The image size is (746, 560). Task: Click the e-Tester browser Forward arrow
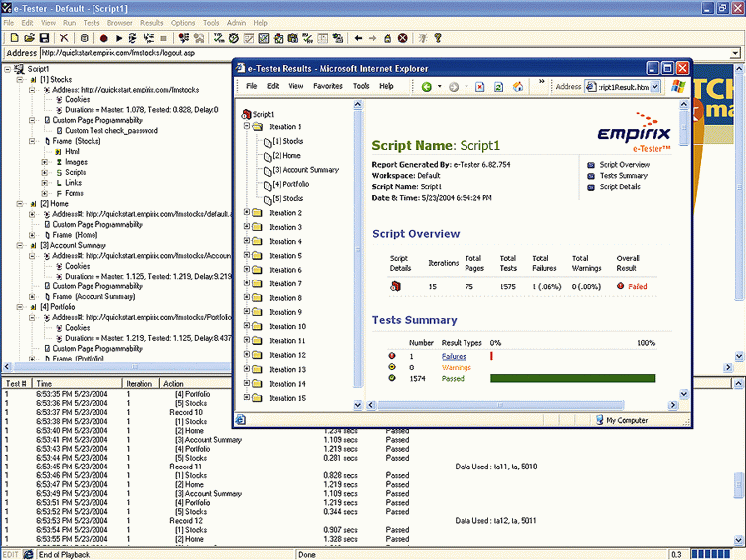(373, 38)
